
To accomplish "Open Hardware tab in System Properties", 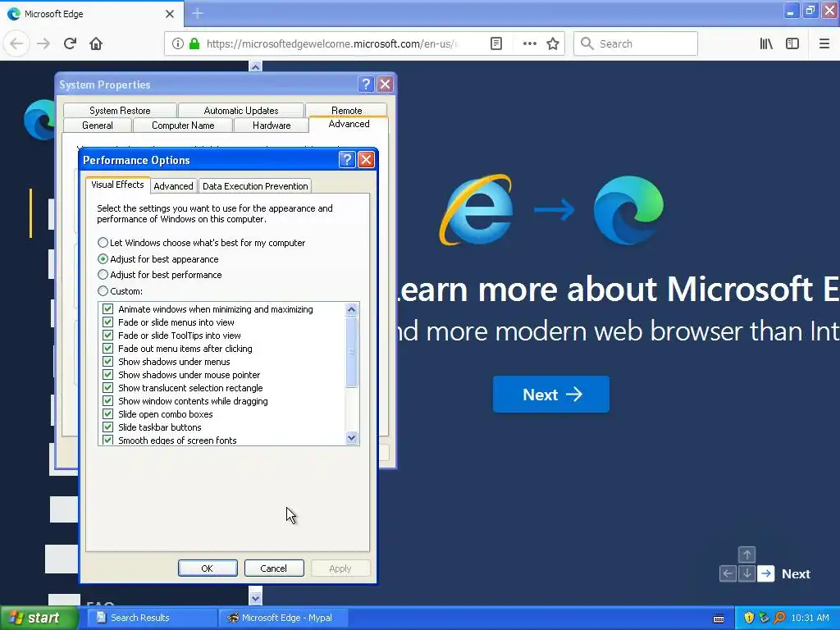I will pyautogui.click(x=272, y=126).
